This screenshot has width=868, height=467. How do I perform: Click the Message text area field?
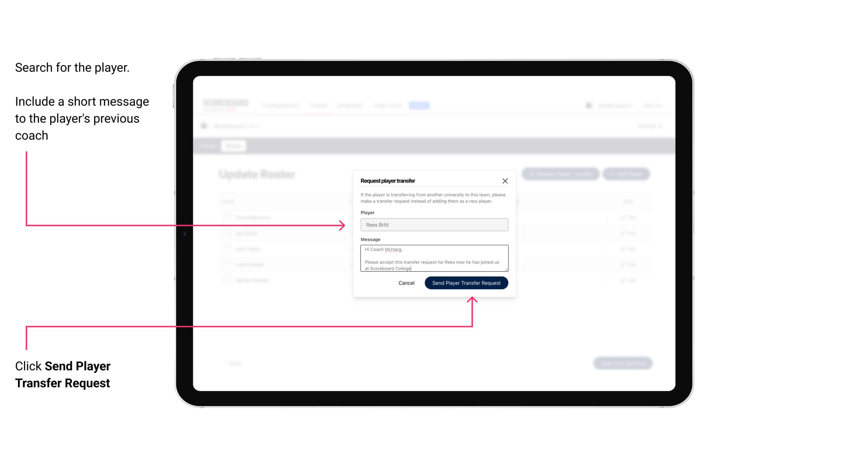434,258
